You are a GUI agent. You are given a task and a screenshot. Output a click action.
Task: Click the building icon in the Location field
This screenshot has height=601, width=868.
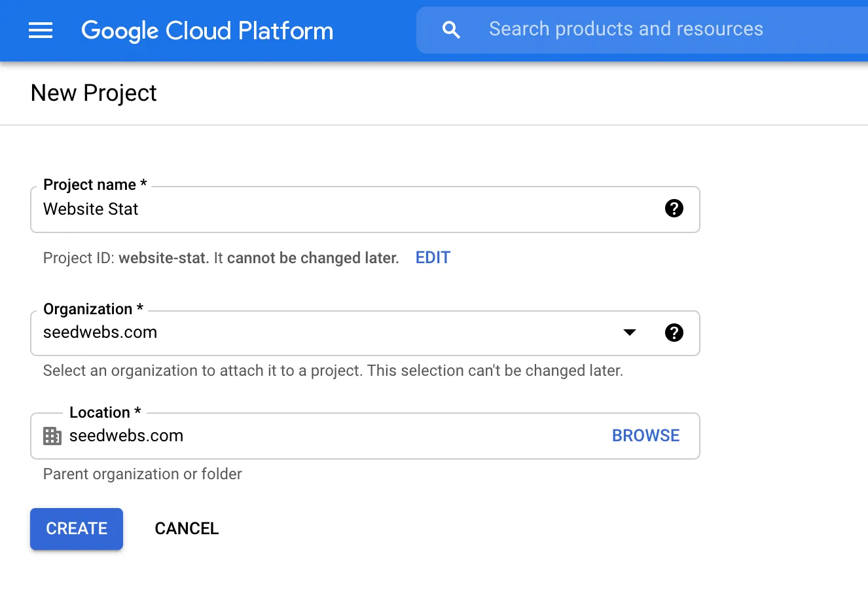pyautogui.click(x=52, y=436)
